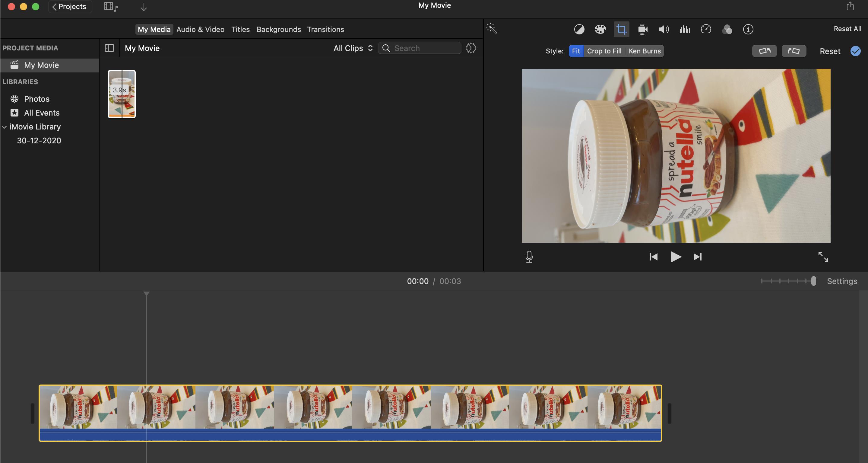Open the All Clips filter dropdown
The height and width of the screenshot is (463, 868).
coord(353,48)
